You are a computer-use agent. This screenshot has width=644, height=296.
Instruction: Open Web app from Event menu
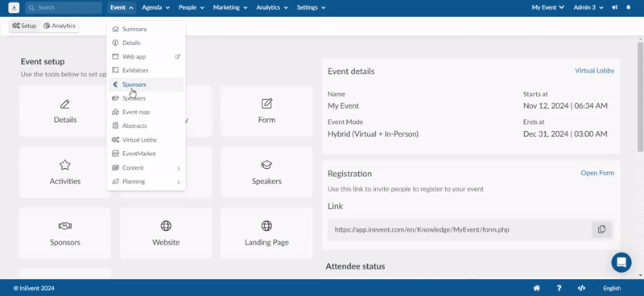[146, 56]
